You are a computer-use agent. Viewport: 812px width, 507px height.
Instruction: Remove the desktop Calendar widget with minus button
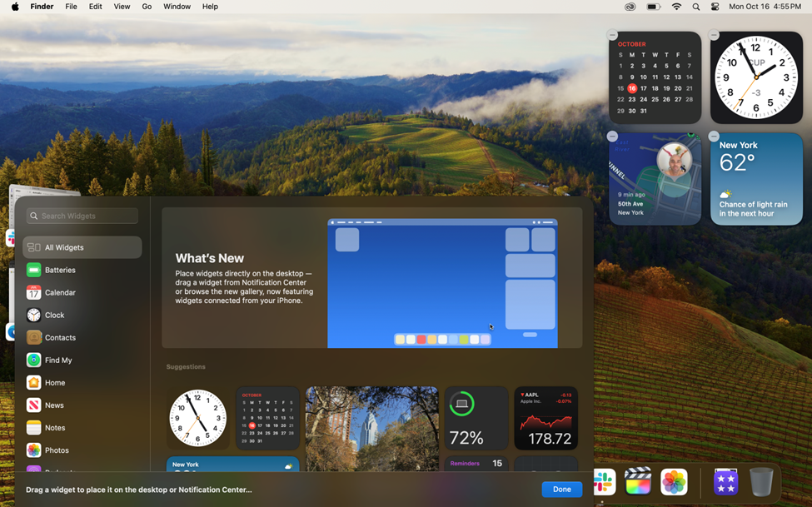(x=612, y=35)
